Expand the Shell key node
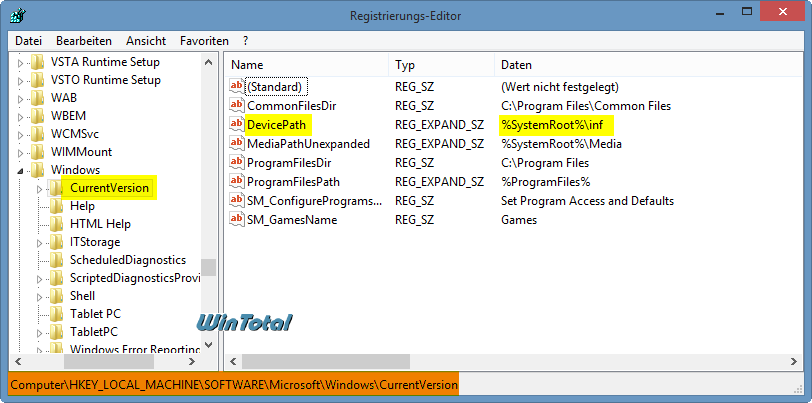Screen dimensions: 812x403 (x=39, y=296)
